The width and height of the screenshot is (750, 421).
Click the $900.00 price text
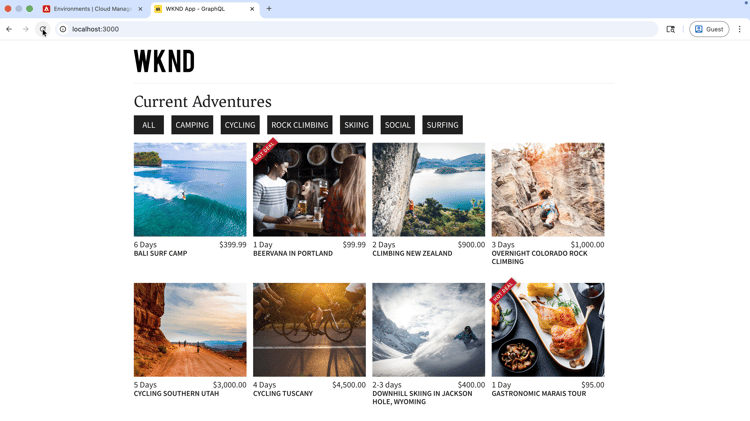click(x=471, y=244)
